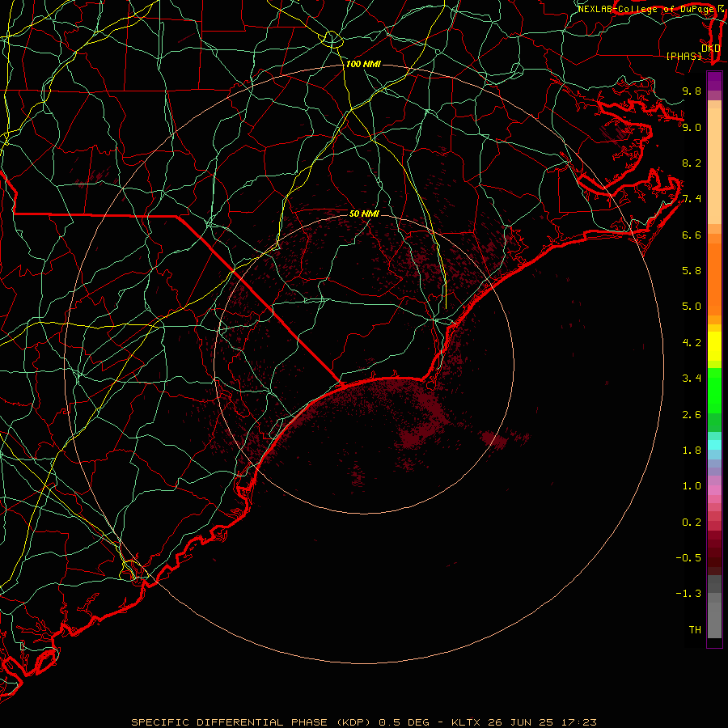Click the 5.0 scale value label
Screen dimensions: 728x728
pyautogui.click(x=692, y=307)
